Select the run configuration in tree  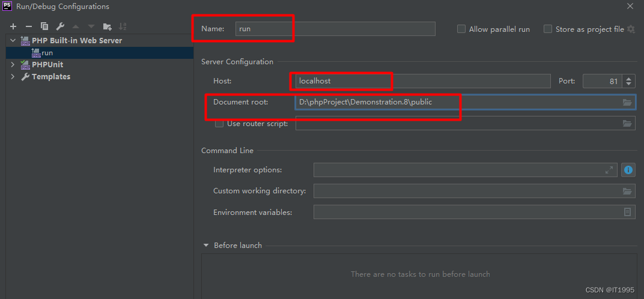[99, 53]
